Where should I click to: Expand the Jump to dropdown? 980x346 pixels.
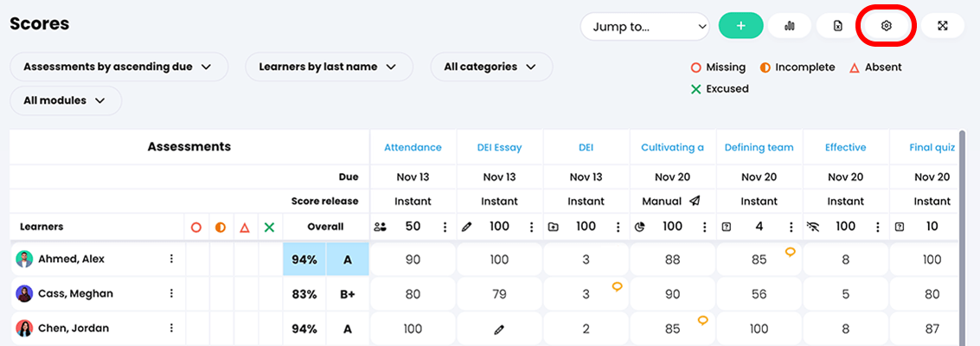[645, 27]
